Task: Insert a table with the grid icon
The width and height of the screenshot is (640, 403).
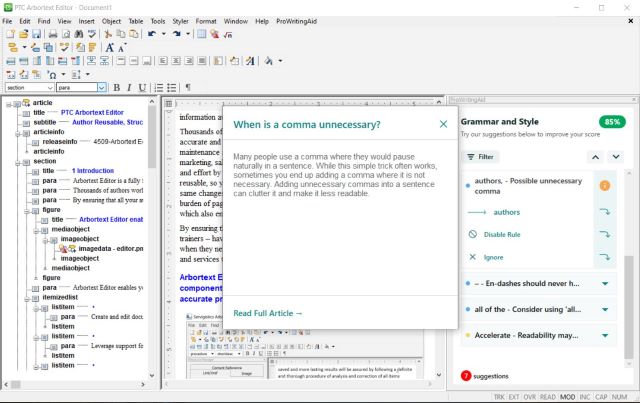Action: tap(202, 34)
